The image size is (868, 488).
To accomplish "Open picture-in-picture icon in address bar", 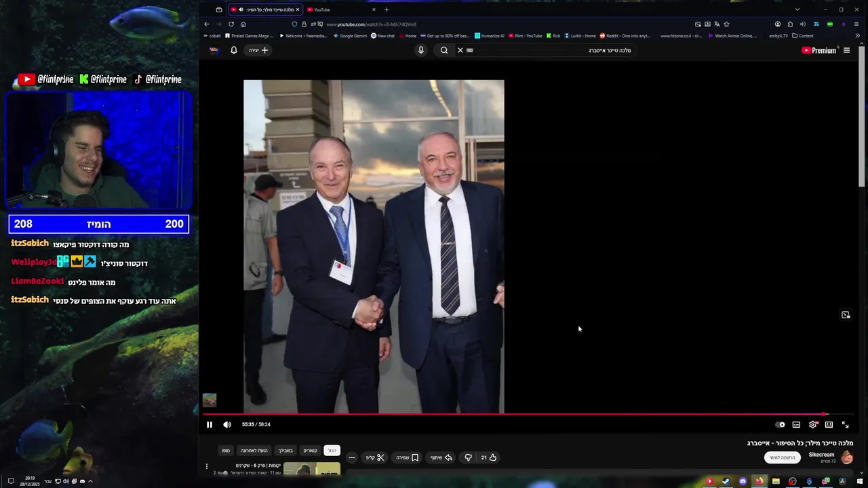I will (x=698, y=24).
